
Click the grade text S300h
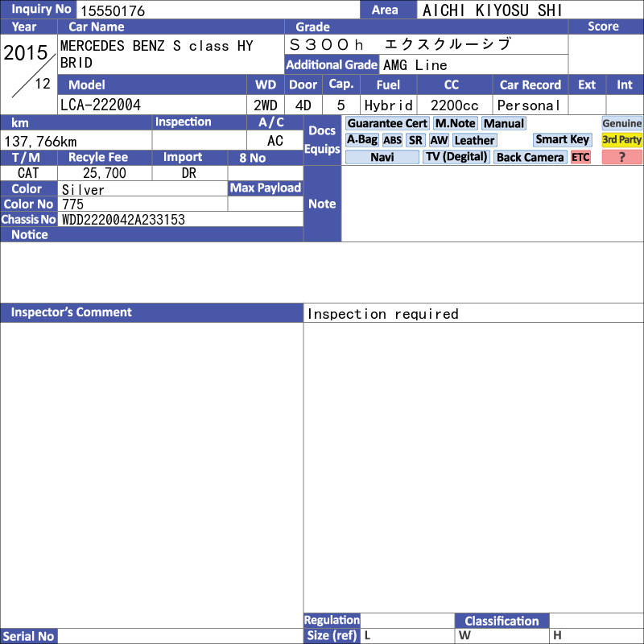[x=326, y=44]
